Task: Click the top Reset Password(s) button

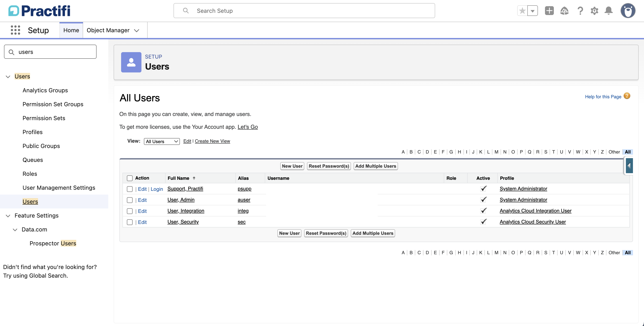Action: [329, 166]
